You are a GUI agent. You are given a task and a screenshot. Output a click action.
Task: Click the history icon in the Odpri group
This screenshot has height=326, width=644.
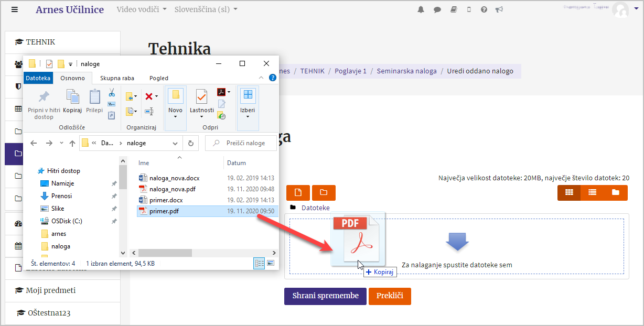click(221, 115)
